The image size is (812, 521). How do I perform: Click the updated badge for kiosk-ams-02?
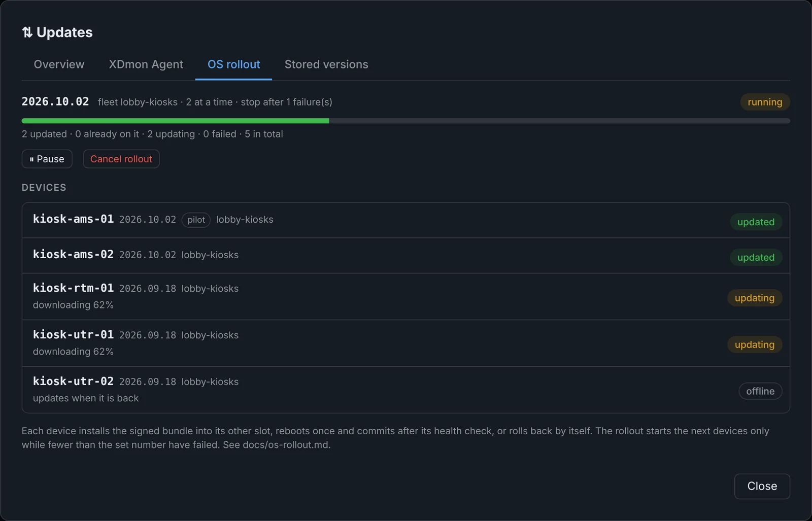click(756, 257)
